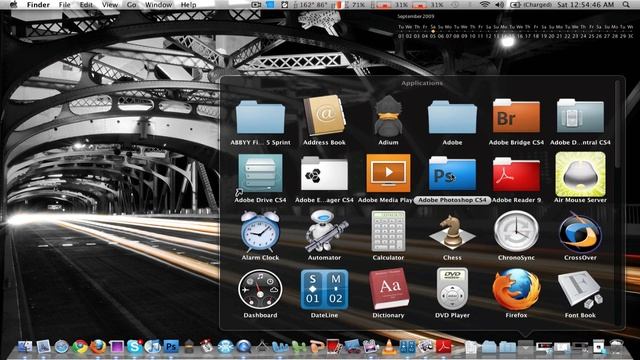Viewport: 640px width, 360px height.
Task: Open the Help menu
Action: coord(188,4)
